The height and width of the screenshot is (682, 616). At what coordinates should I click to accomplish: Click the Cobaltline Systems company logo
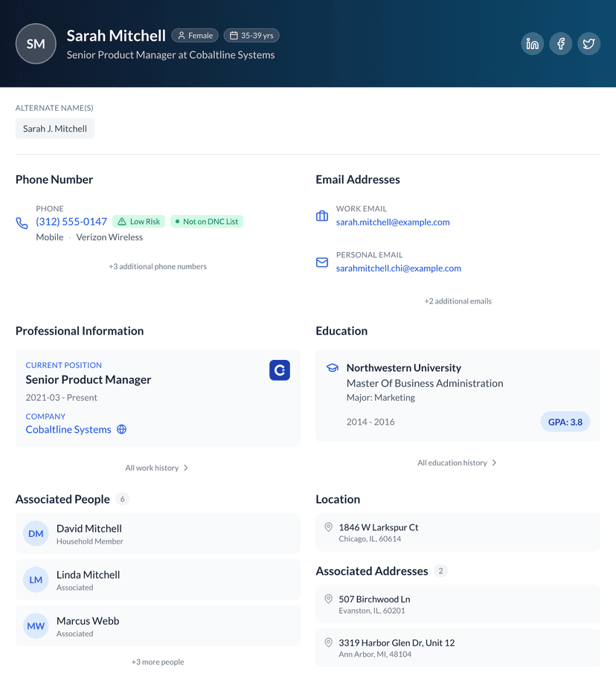[280, 370]
